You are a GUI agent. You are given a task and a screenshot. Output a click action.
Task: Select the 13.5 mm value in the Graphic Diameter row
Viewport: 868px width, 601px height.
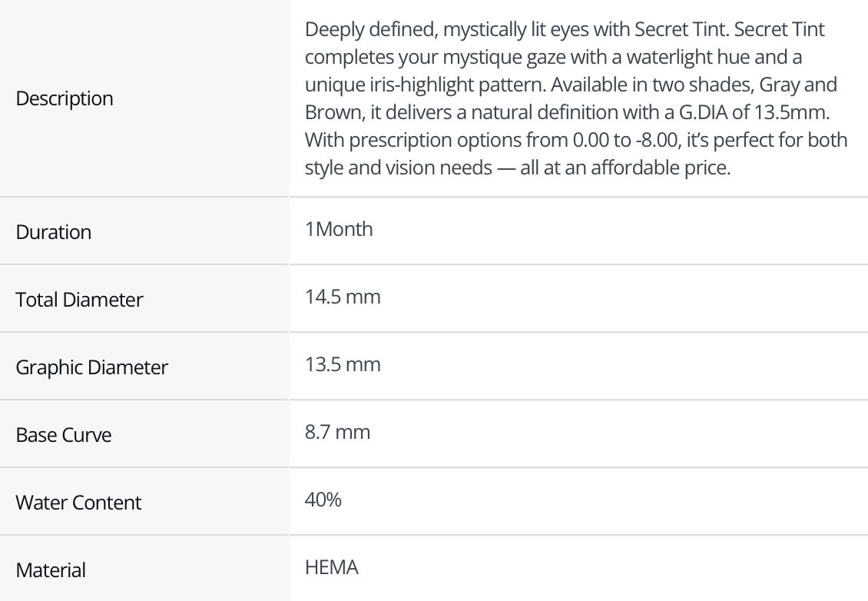[x=343, y=364]
